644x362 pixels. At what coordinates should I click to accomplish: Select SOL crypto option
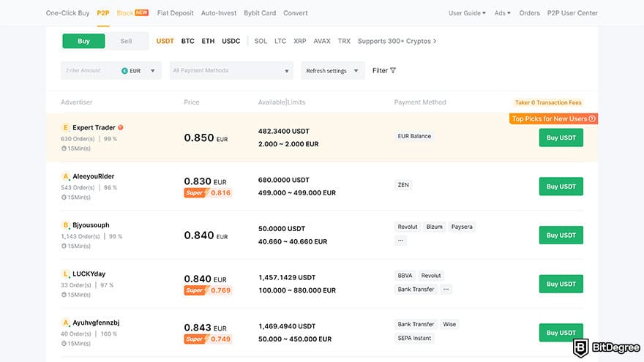261,41
